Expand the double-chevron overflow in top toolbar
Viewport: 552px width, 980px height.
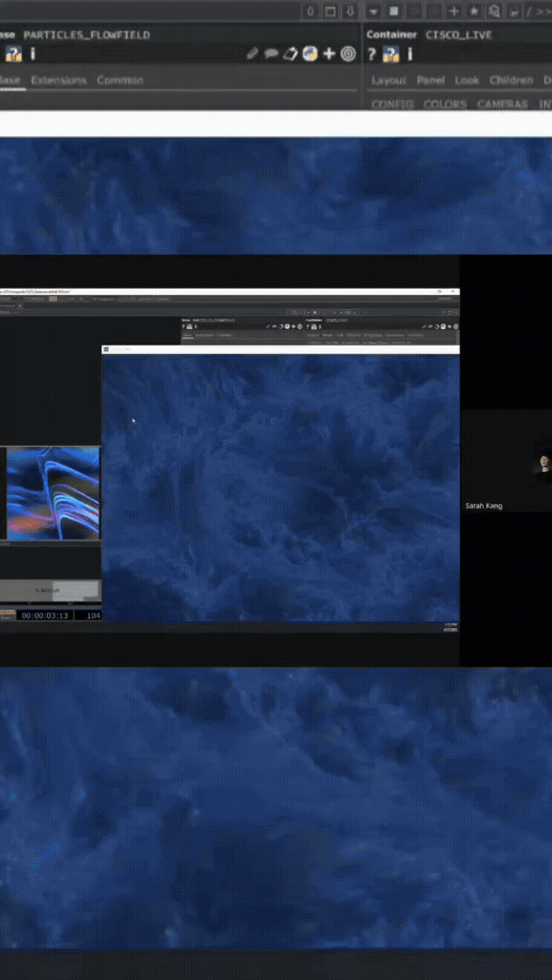(x=543, y=11)
